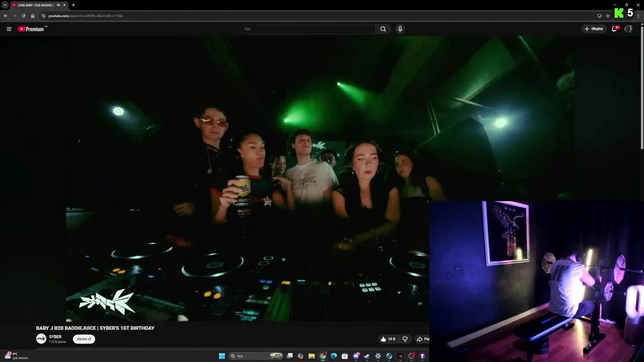644x362 pixels.
Task: Click the taskbar Ara search box
Action: click(x=256, y=356)
